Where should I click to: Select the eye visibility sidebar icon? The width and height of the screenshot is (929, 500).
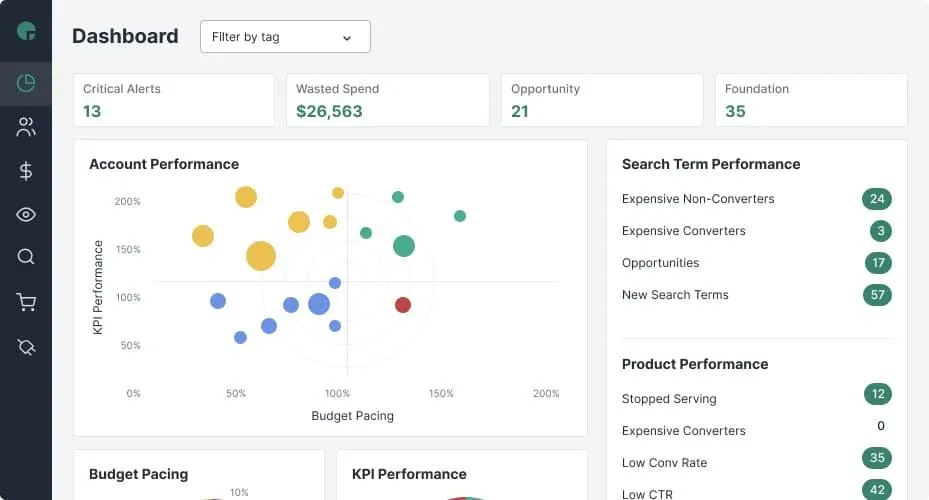click(x=26, y=215)
